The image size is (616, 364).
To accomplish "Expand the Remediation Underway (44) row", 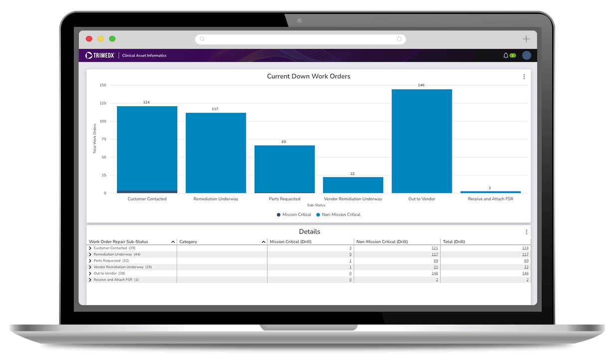I will [90, 254].
